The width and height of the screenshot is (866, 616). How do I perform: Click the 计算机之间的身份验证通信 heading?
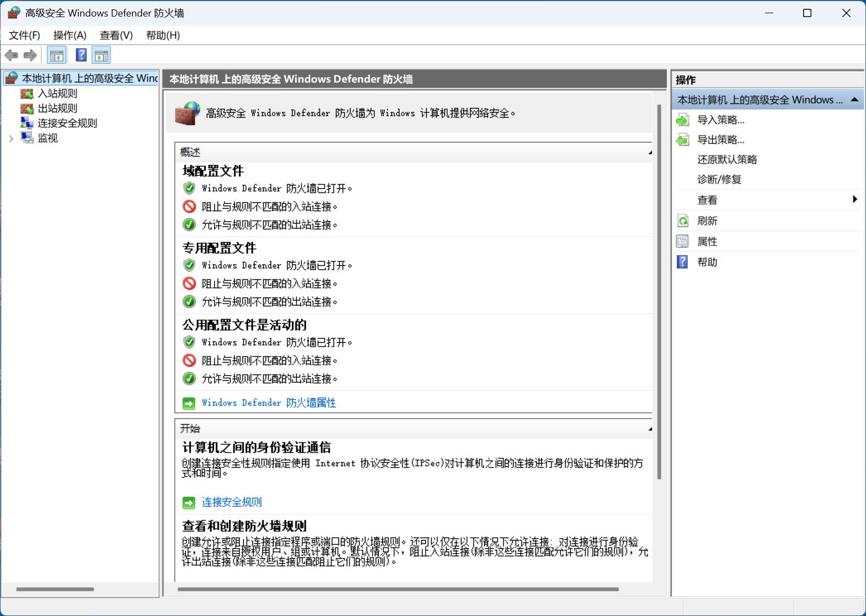(x=256, y=447)
